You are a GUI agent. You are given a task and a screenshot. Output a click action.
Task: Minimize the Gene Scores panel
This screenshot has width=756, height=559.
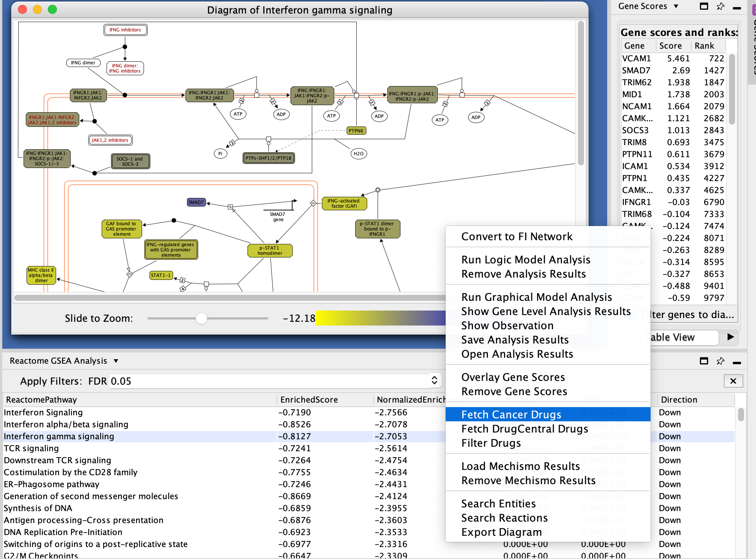pyautogui.click(x=737, y=8)
